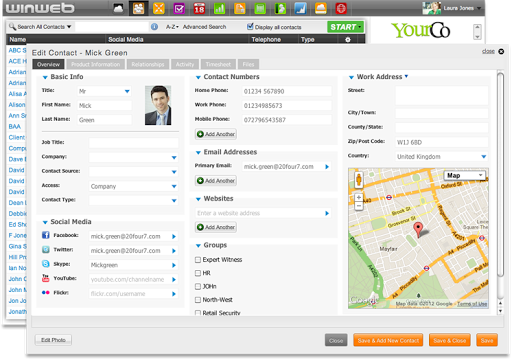Open the contacts module icon in top toolbar
This screenshot has width=512, height=360.
138,8
